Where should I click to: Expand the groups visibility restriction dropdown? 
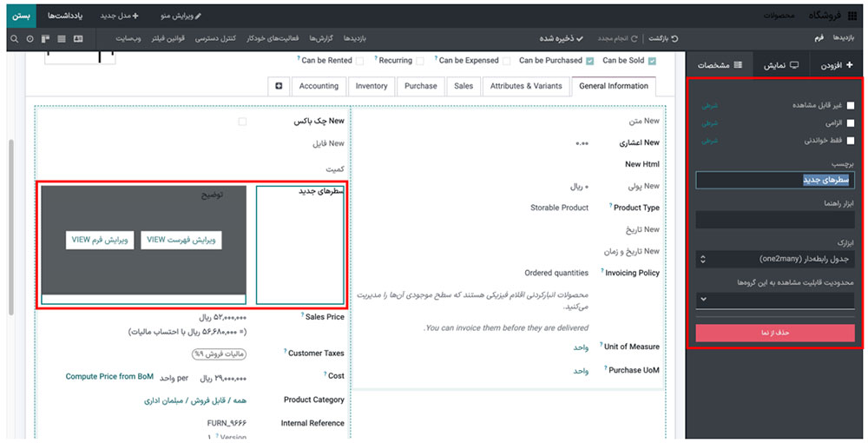coord(775,300)
